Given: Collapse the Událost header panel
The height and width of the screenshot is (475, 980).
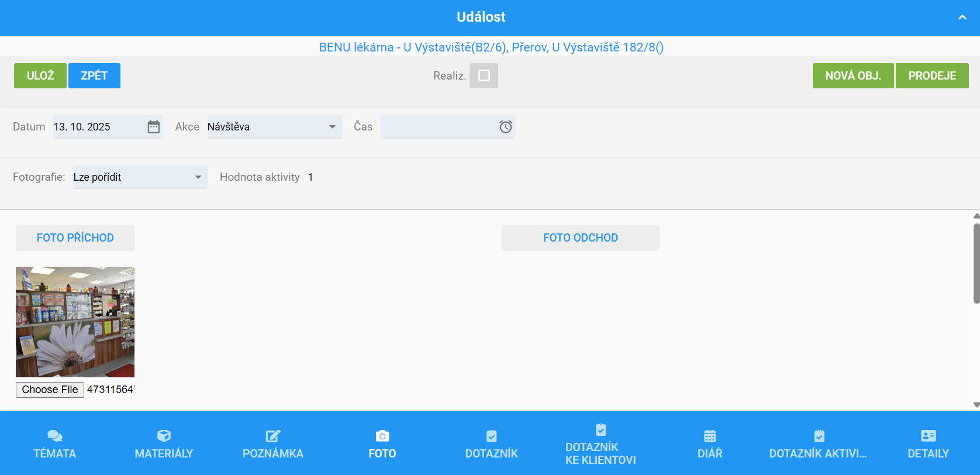Looking at the screenshot, I should [962, 18].
